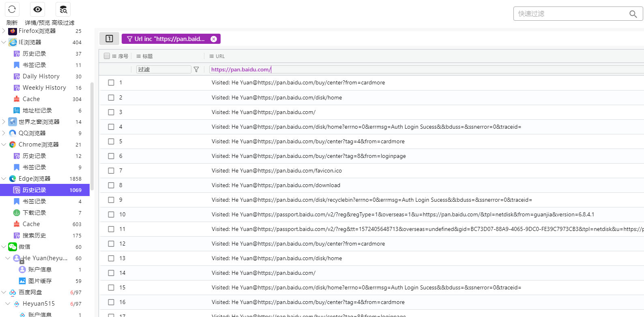Check the checkbox for row 10
This screenshot has height=317, width=644.
click(x=111, y=214)
